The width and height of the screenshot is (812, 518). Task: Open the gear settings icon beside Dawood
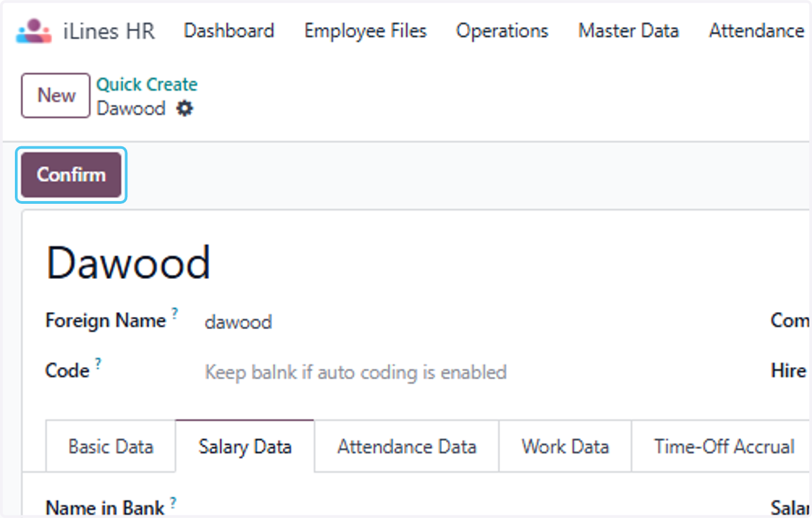pyautogui.click(x=185, y=108)
